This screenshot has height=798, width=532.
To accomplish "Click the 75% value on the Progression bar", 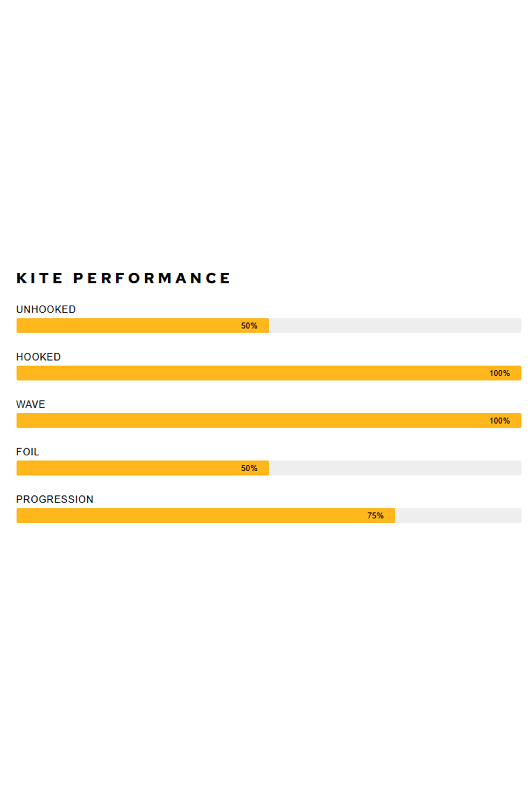I will [375, 516].
